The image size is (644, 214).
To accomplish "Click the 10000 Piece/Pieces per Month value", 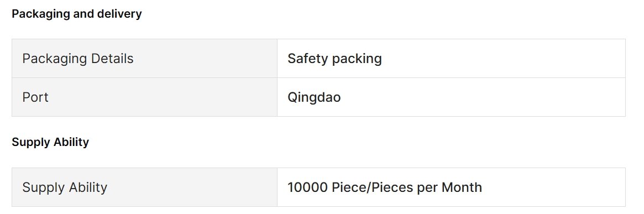I will click(384, 187).
